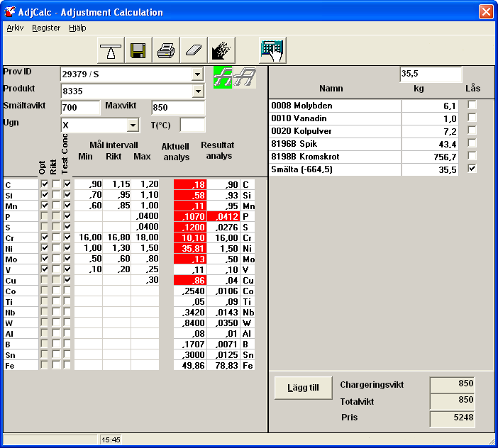Click the grey scale icon beside green one
The image size is (498, 448).
(x=245, y=77)
